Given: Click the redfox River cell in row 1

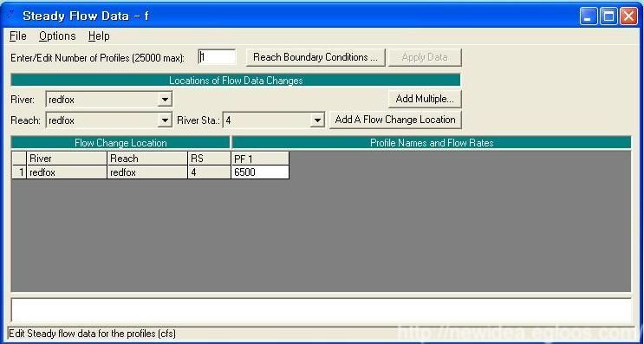Looking at the screenshot, I should point(67,172).
